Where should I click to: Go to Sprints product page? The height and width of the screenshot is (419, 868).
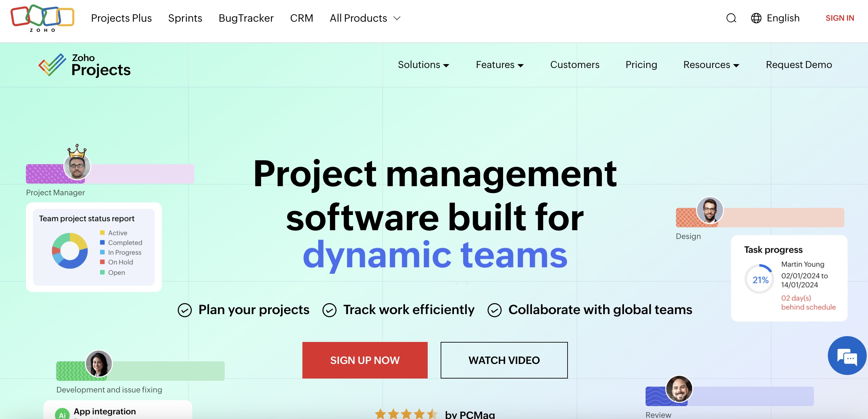[x=185, y=18]
